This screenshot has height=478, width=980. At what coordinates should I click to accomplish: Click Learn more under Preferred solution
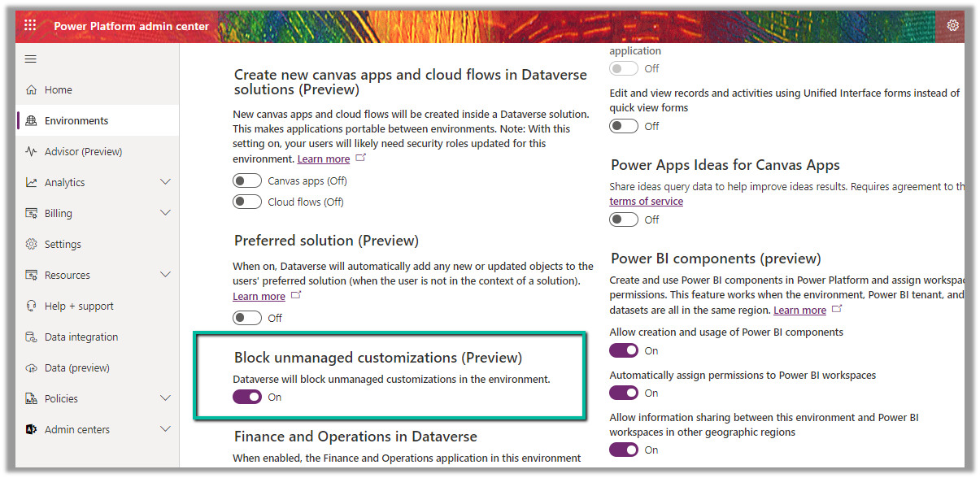pyautogui.click(x=259, y=297)
